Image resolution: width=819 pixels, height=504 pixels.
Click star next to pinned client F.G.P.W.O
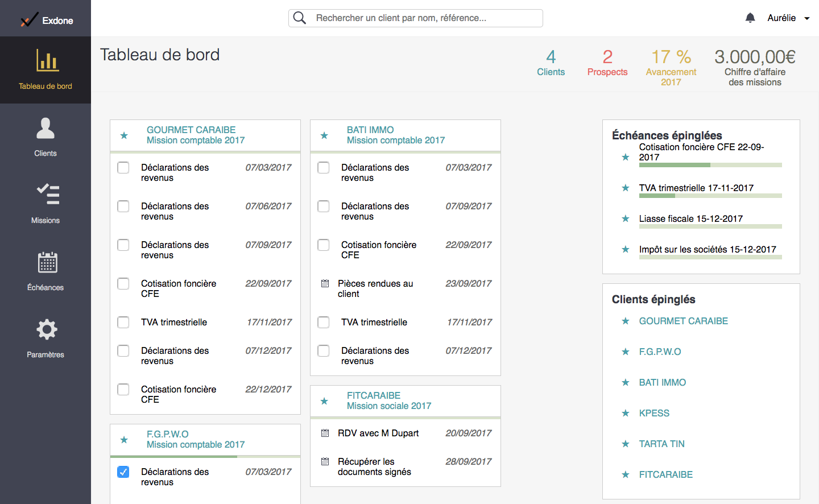point(626,352)
